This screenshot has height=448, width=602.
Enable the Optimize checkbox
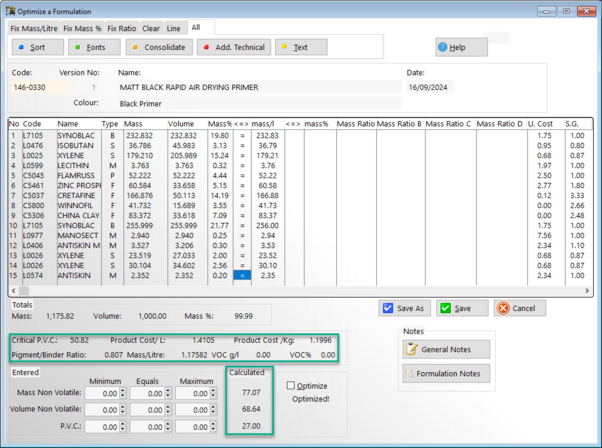tap(291, 385)
